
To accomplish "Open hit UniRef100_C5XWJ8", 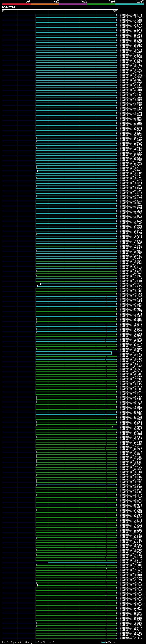I will [131, 67].
